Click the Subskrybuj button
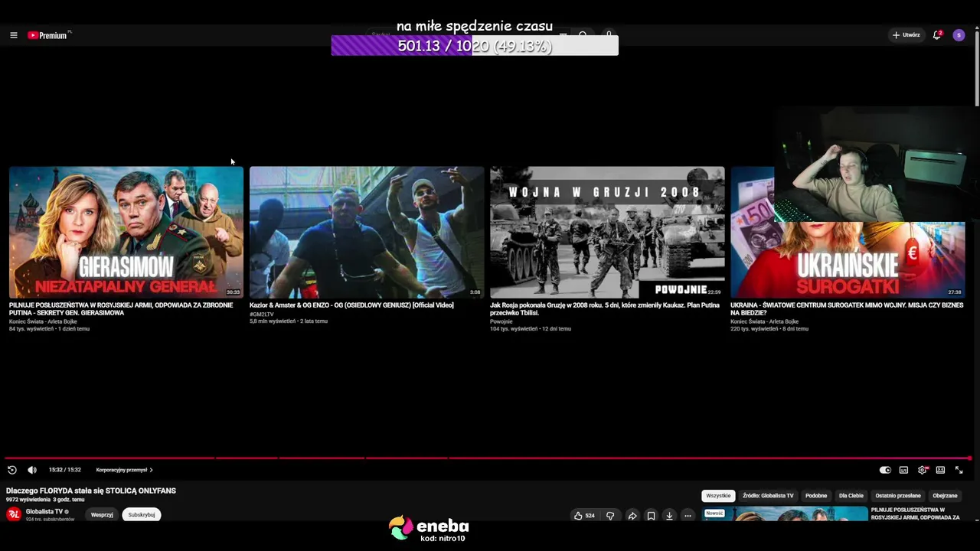Screen dimensions: 980x551 [142, 515]
